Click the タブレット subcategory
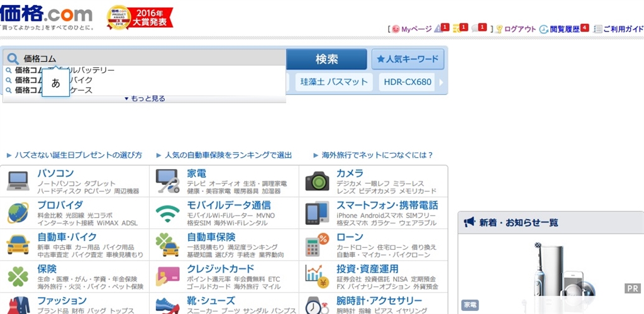 pos(100,184)
